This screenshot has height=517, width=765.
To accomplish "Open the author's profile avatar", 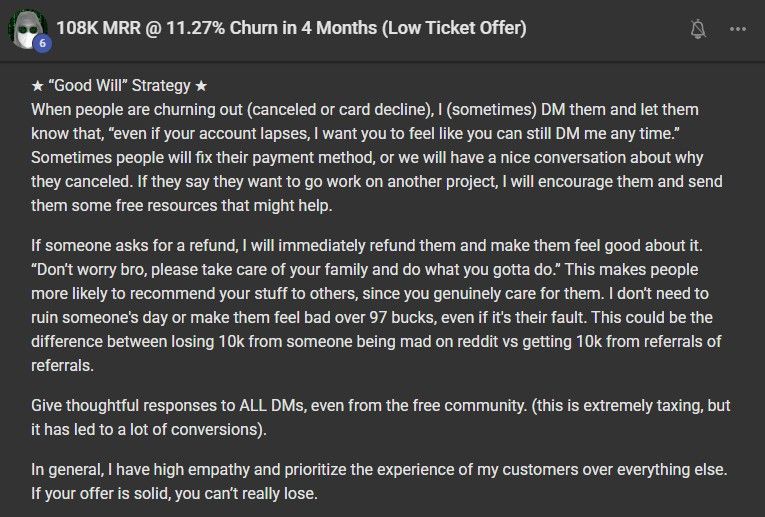I will (x=28, y=29).
